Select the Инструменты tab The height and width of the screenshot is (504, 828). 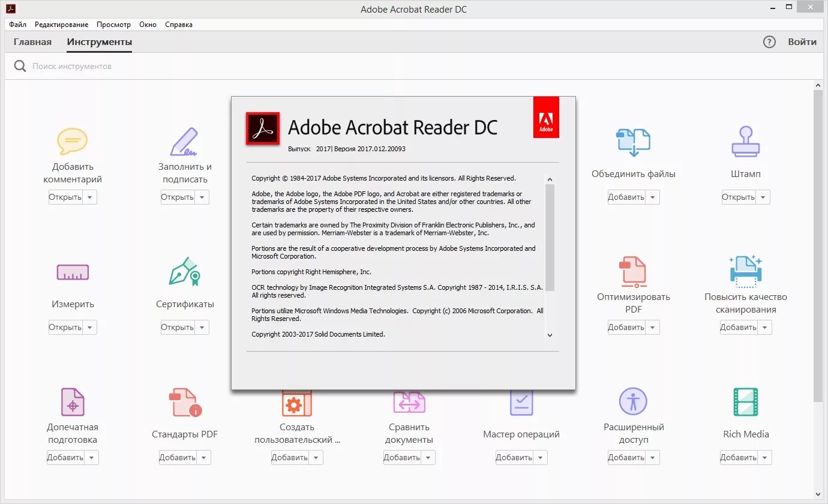click(x=100, y=42)
